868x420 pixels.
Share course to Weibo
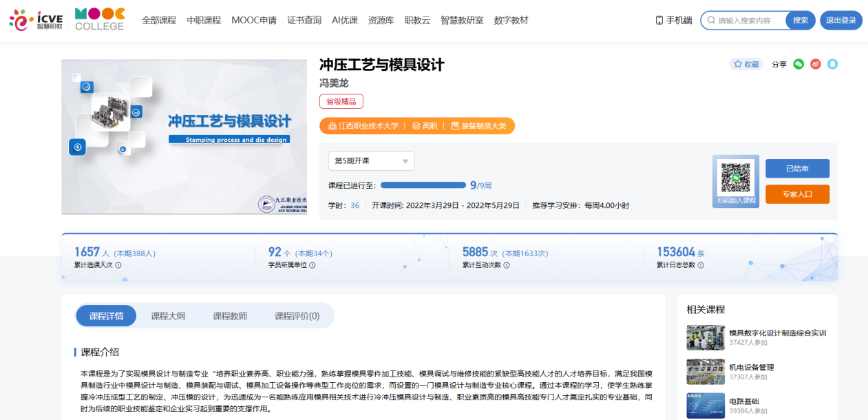coord(816,64)
